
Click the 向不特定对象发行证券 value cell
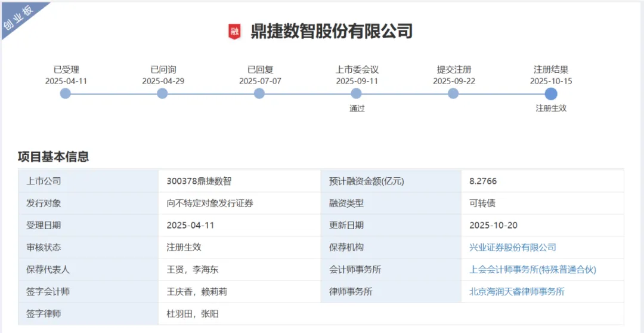240,203
